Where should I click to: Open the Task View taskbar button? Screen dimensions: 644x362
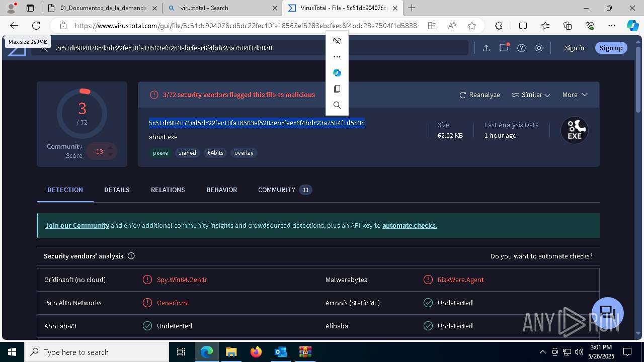click(181, 352)
